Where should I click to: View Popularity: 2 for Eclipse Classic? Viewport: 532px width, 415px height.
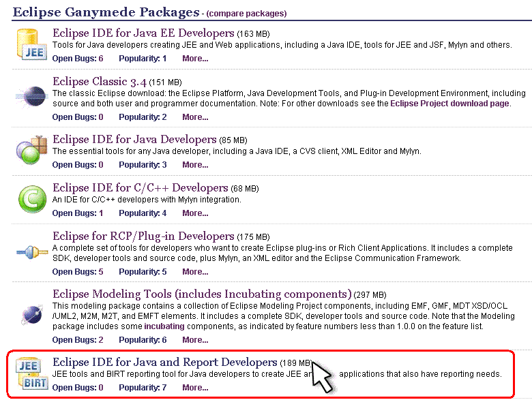coord(143,117)
